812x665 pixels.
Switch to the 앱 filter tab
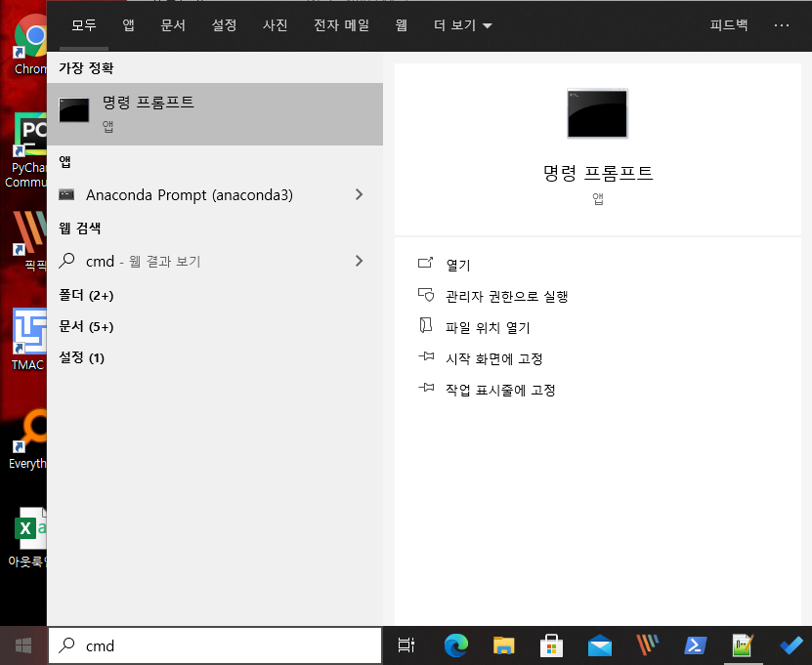(128, 24)
